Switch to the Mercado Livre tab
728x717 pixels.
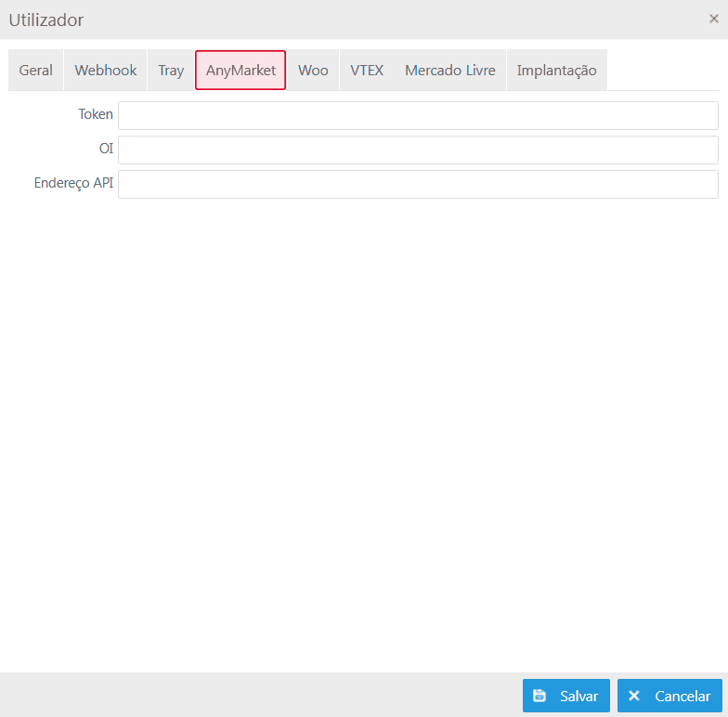[450, 71]
